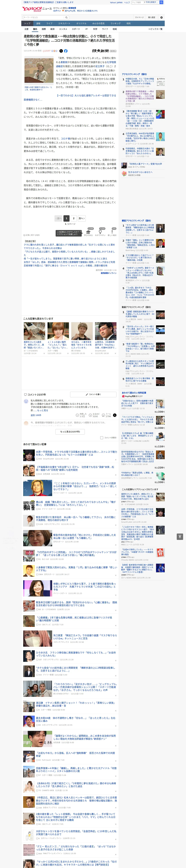Screen dimensions: 186x868
Task: Go to page 2 of the article
Action: [x=74, y=218]
